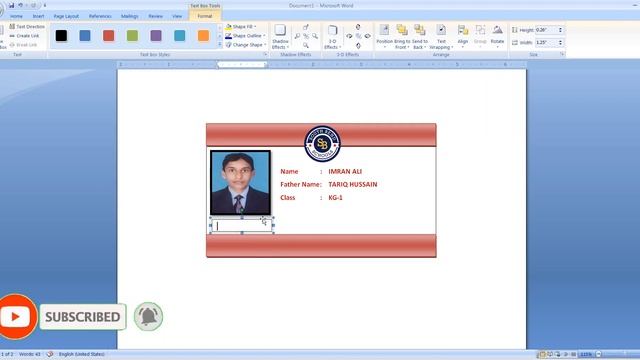Click the Create Link button
This screenshot has width=640, height=360.
pyautogui.click(x=24, y=36)
